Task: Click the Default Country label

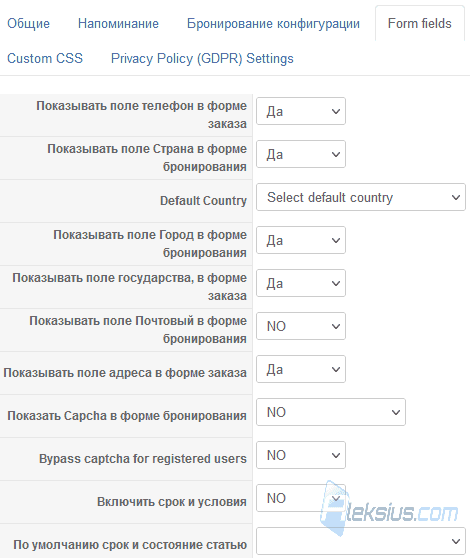Action: click(x=203, y=201)
